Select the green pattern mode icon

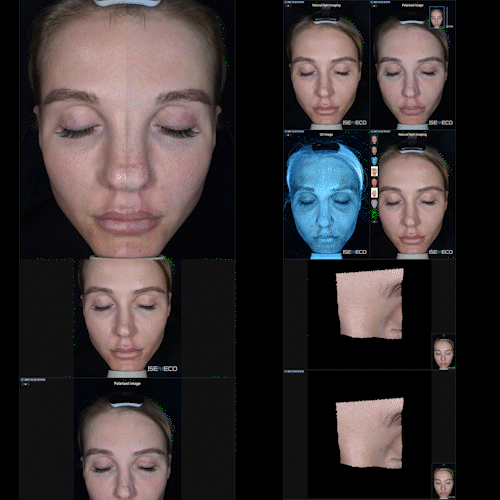[x=374, y=214]
